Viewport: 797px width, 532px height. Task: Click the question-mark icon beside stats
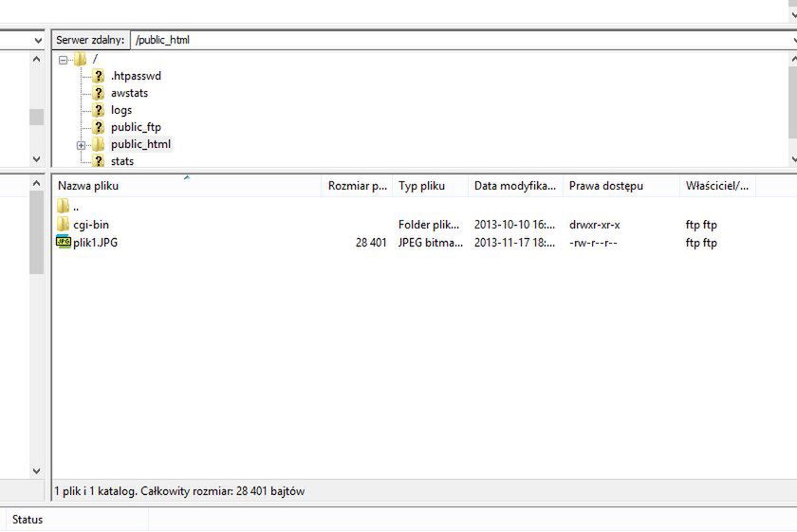tap(99, 161)
